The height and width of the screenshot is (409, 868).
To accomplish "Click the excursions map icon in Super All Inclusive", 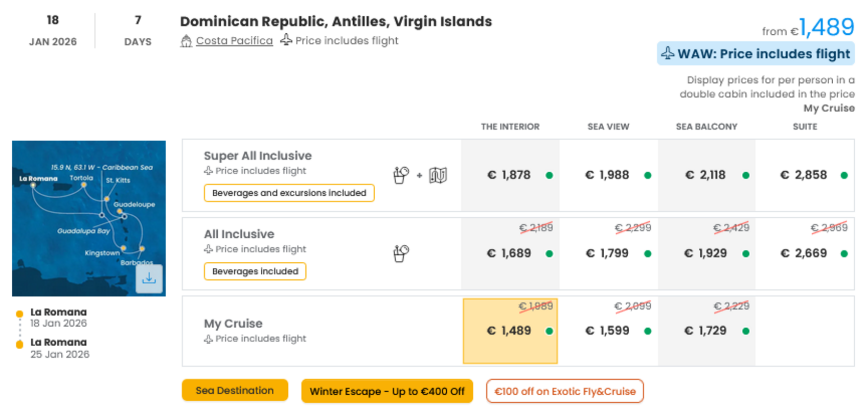I will [438, 175].
